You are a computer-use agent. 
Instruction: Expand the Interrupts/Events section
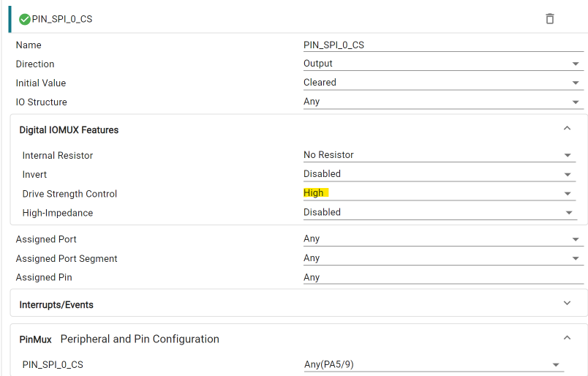coord(567,303)
